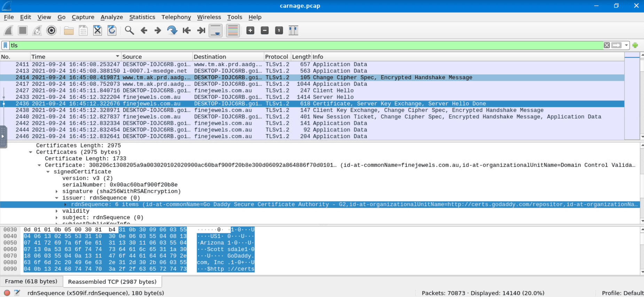This screenshot has width=644, height=297.
Task: Open the Edit menu
Action: click(25, 17)
